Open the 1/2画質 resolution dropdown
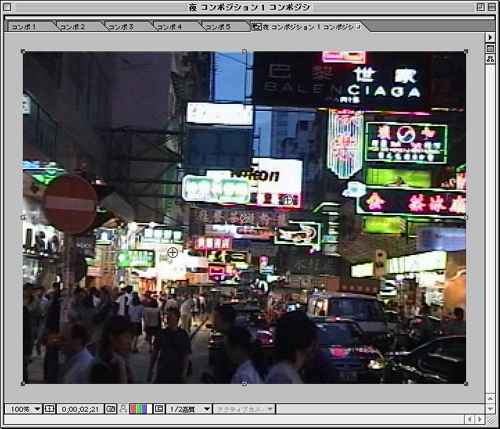500x429 pixels. [x=189, y=409]
